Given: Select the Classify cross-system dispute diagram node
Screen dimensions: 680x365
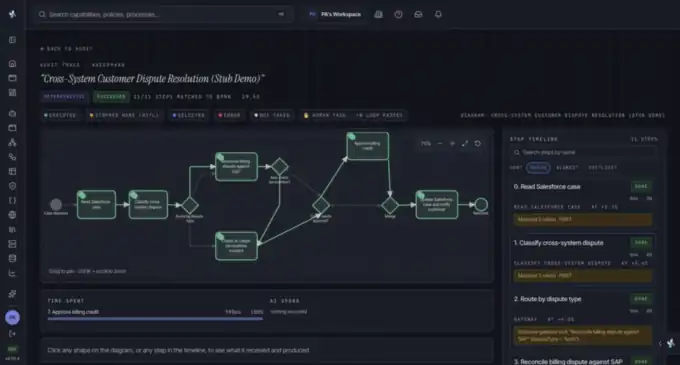Looking at the screenshot, I should pos(148,205).
